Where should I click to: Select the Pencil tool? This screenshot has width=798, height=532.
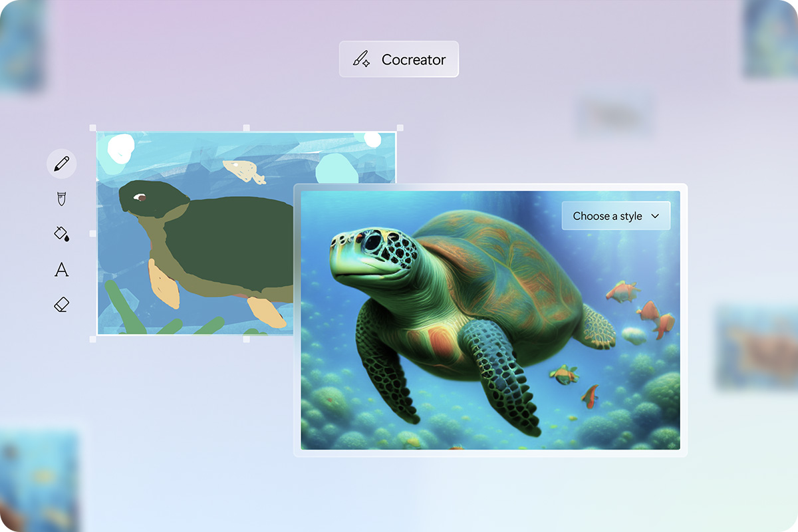pyautogui.click(x=61, y=164)
